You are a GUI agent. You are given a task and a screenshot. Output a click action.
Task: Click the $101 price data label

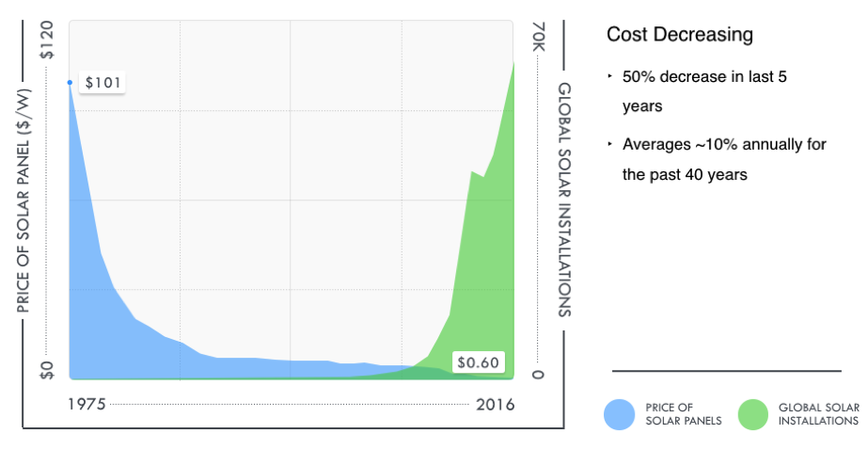point(103,83)
